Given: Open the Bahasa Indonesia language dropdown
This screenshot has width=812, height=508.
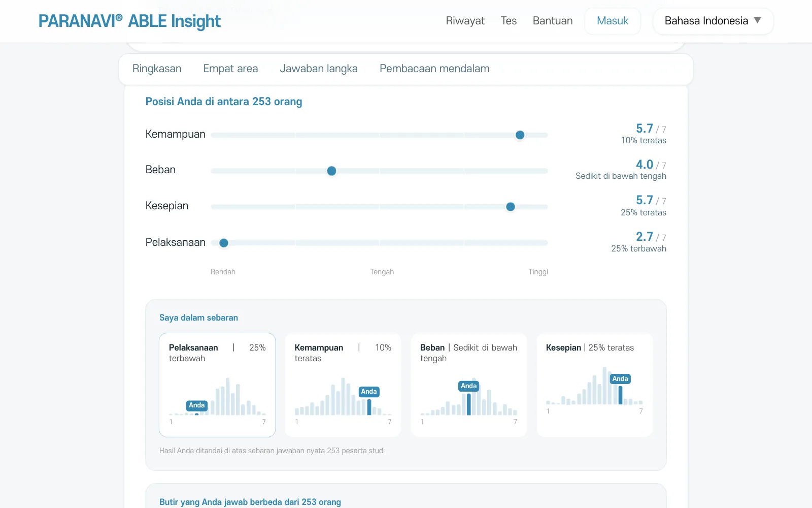Looking at the screenshot, I should (713, 21).
